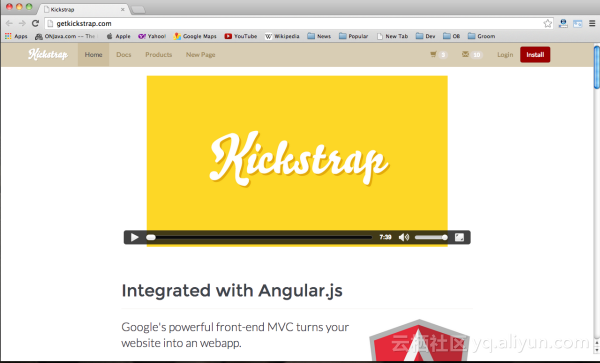Viewport: 600px width, 363px height.
Task: Select the Home nav item
Action: 93,55
